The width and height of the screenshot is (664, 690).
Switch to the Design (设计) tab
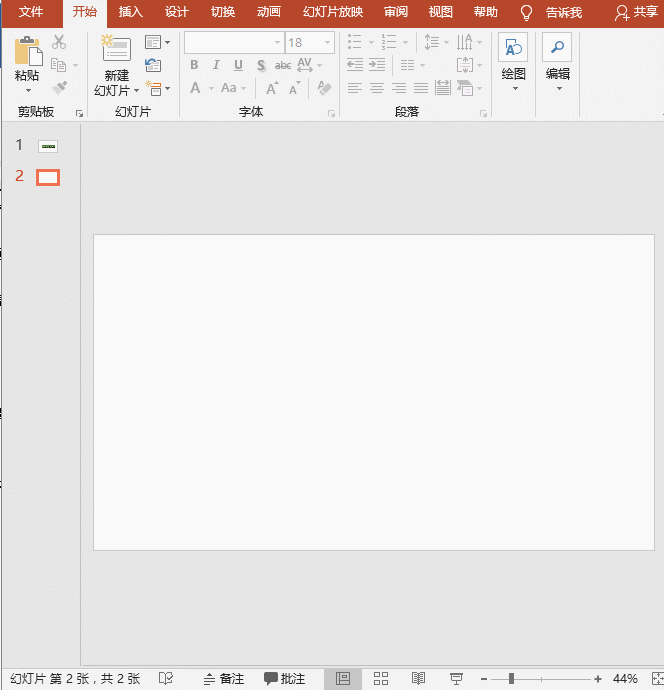point(177,12)
